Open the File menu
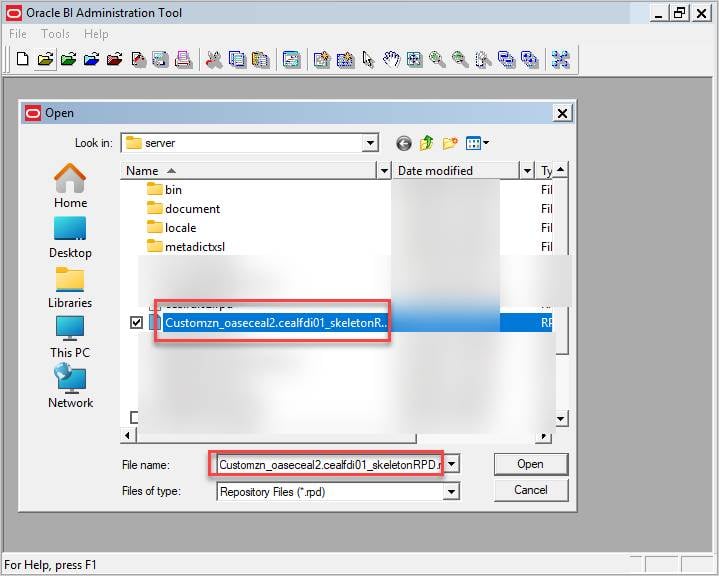Screen dimensions: 719x576 click(17, 34)
